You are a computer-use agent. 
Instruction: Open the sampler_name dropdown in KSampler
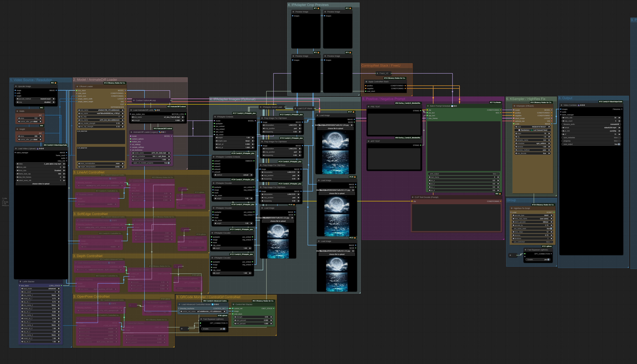pyautogui.click(x=533, y=140)
